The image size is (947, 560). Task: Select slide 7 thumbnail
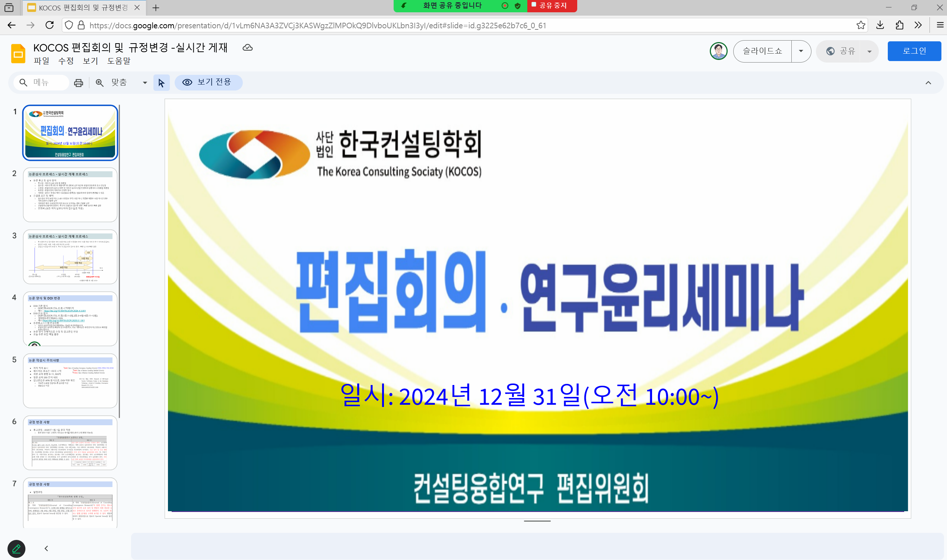click(x=70, y=503)
